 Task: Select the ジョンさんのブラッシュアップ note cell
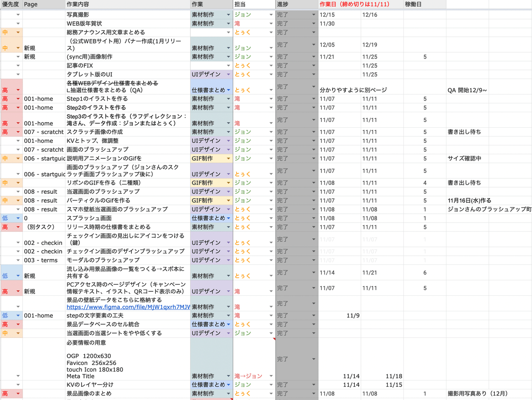tap(489, 209)
